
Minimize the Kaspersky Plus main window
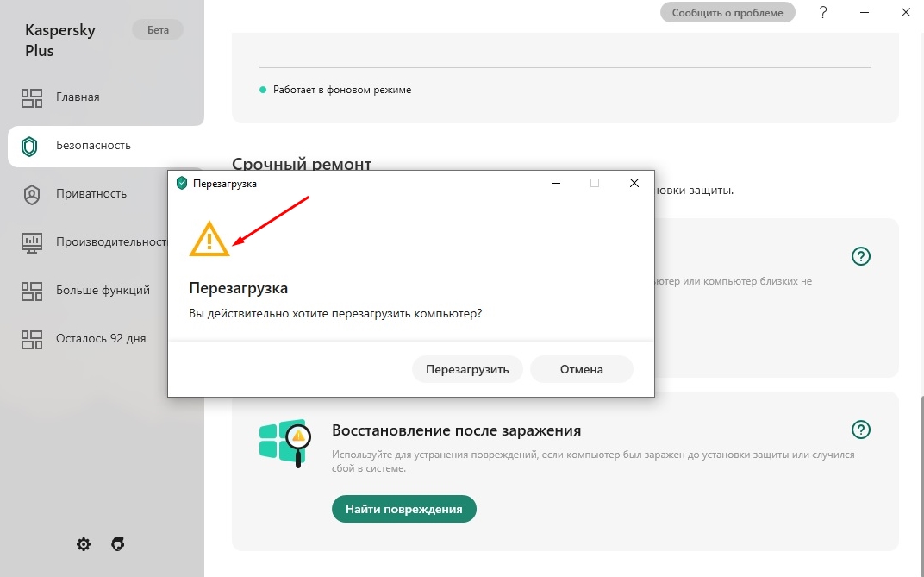point(865,12)
